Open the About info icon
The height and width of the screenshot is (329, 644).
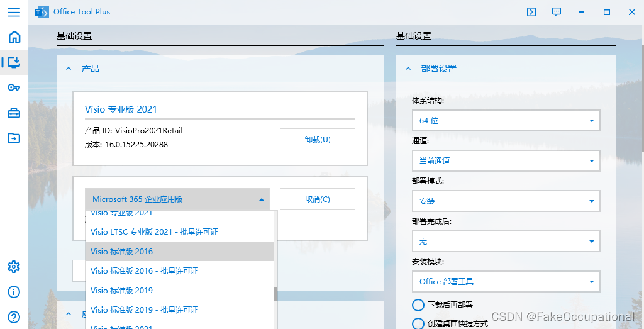(14, 292)
